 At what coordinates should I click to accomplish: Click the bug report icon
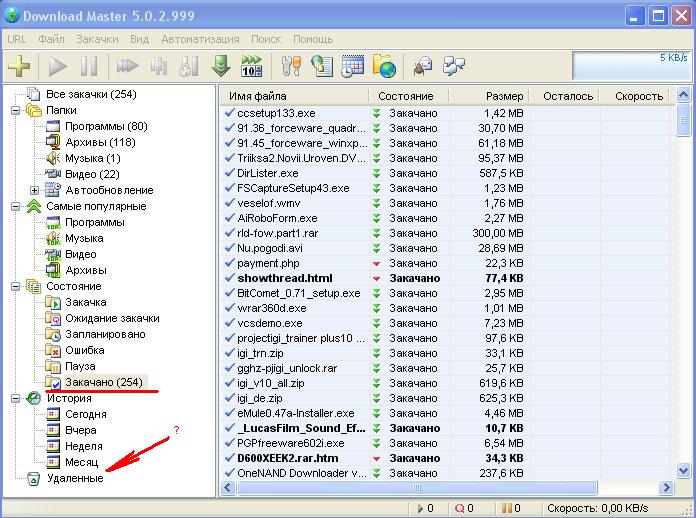(422, 66)
